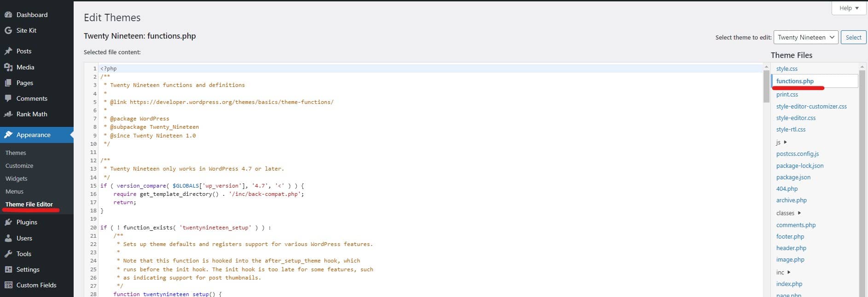Image resolution: width=868 pixels, height=297 pixels.
Task: Open the Custom Fields menu label
Action: pos(36,285)
